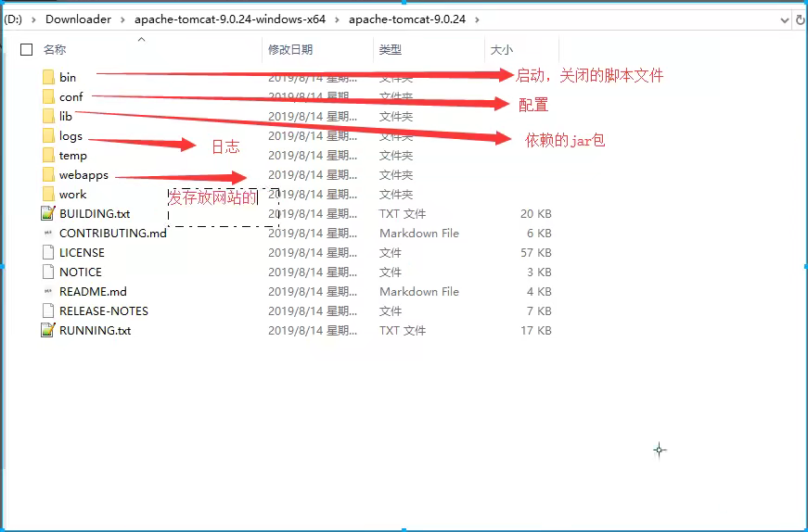Select the RELEASE-NOTES file icon
This screenshot has height=532, width=808.
pyautogui.click(x=48, y=311)
